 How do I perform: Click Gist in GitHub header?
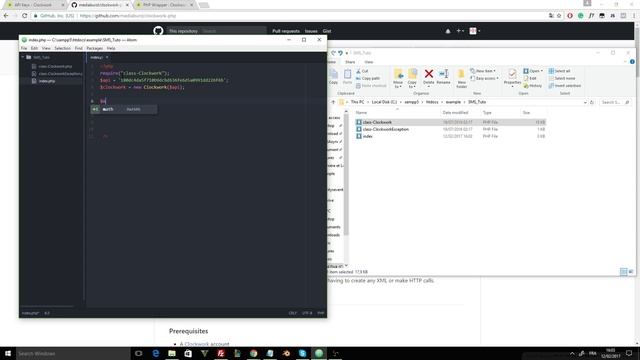[x=327, y=31]
